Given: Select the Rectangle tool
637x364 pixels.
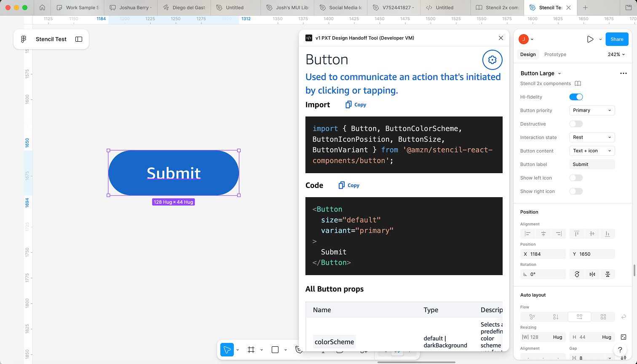Looking at the screenshot, I should (275, 350).
